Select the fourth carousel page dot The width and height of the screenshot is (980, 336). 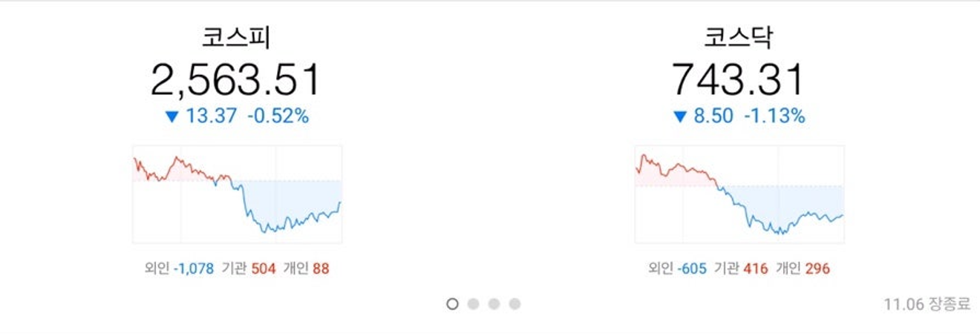tap(514, 303)
